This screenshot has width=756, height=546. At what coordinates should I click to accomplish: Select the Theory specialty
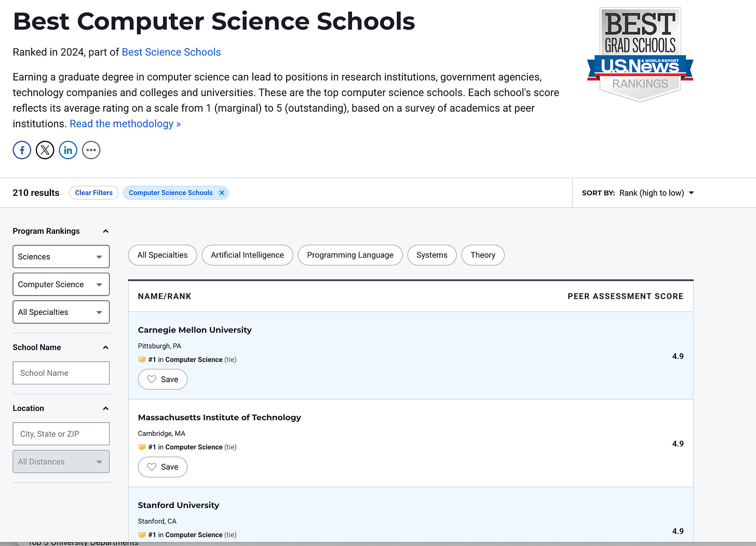click(483, 255)
